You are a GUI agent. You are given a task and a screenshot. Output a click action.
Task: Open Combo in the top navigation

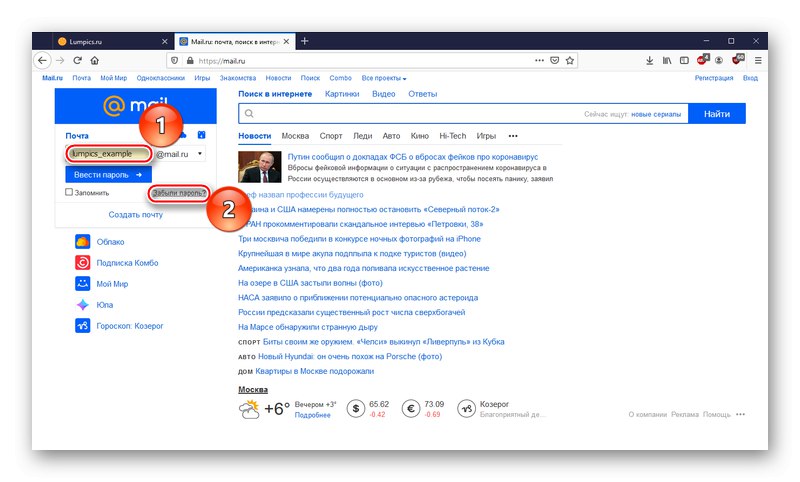pos(340,78)
